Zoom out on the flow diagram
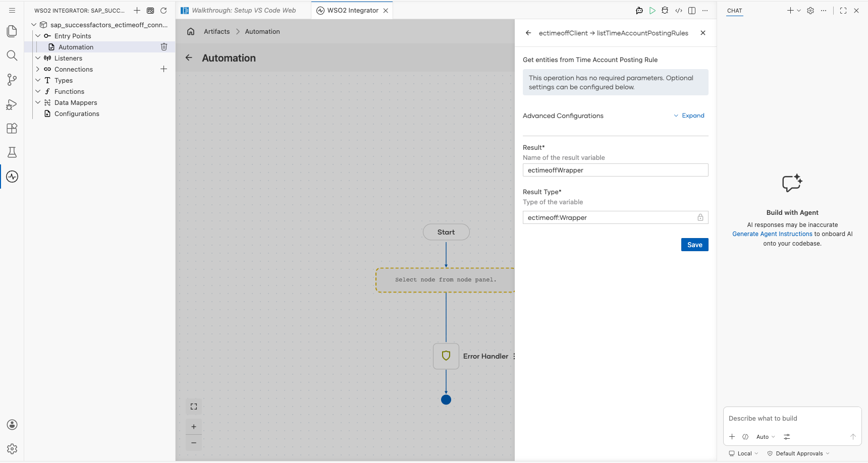 click(x=194, y=443)
